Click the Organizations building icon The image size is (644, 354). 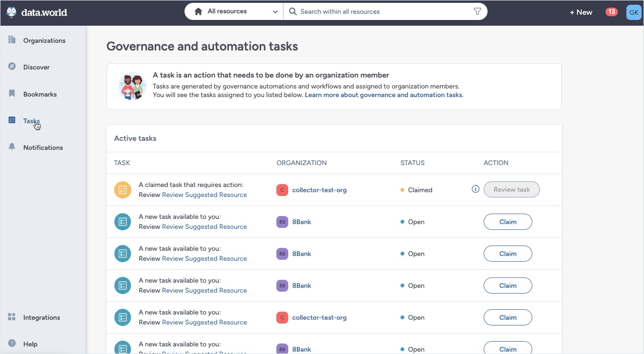12,40
